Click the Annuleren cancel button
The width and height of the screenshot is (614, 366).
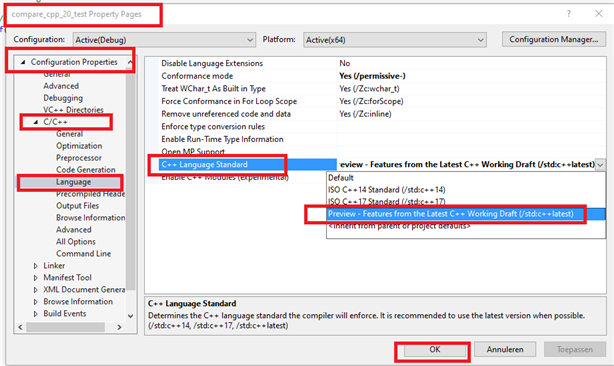click(505, 350)
